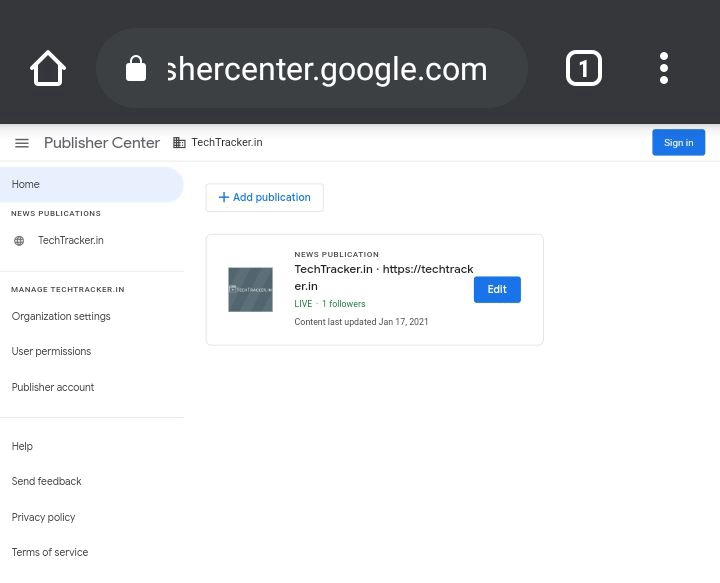
Task: Toggle the hamburger navigation menu
Action: (21, 143)
